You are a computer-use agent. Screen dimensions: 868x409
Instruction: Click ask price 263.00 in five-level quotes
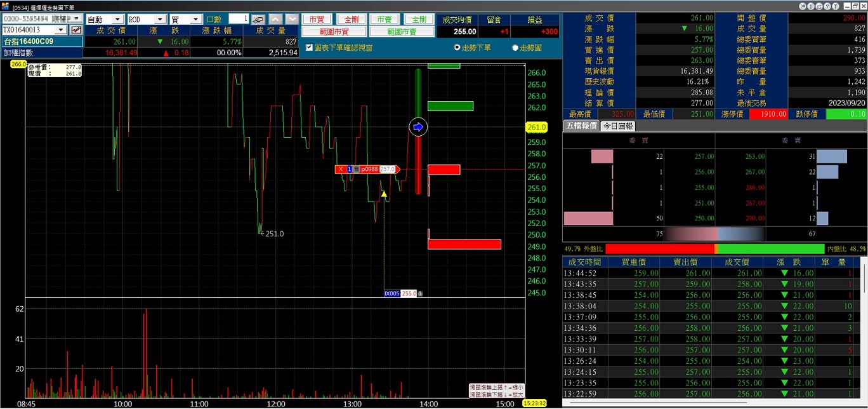755,156
